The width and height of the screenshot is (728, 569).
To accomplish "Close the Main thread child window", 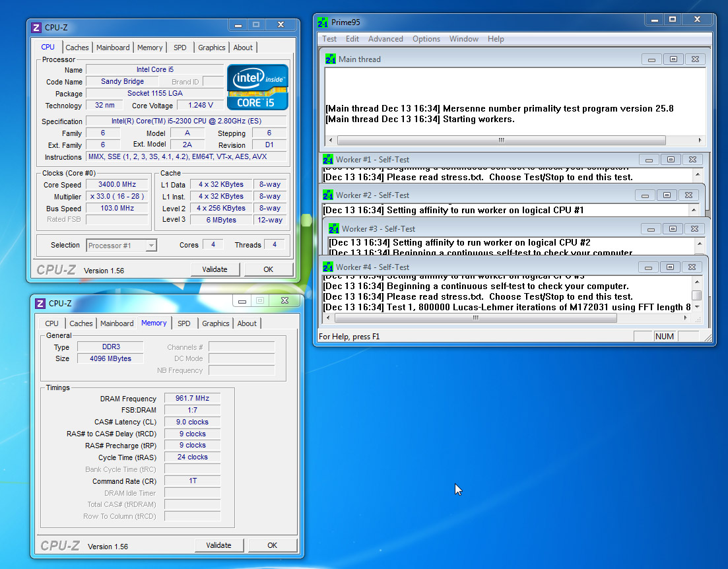I will tap(695, 59).
